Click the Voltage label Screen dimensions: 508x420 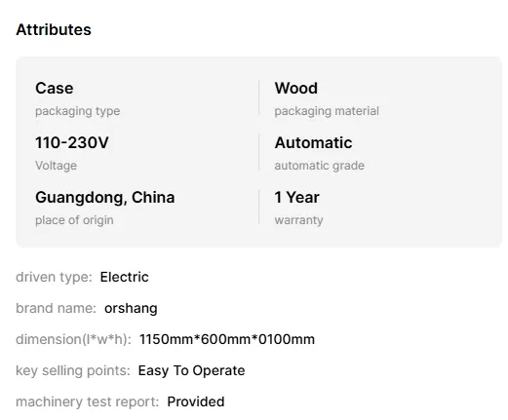[57, 166]
